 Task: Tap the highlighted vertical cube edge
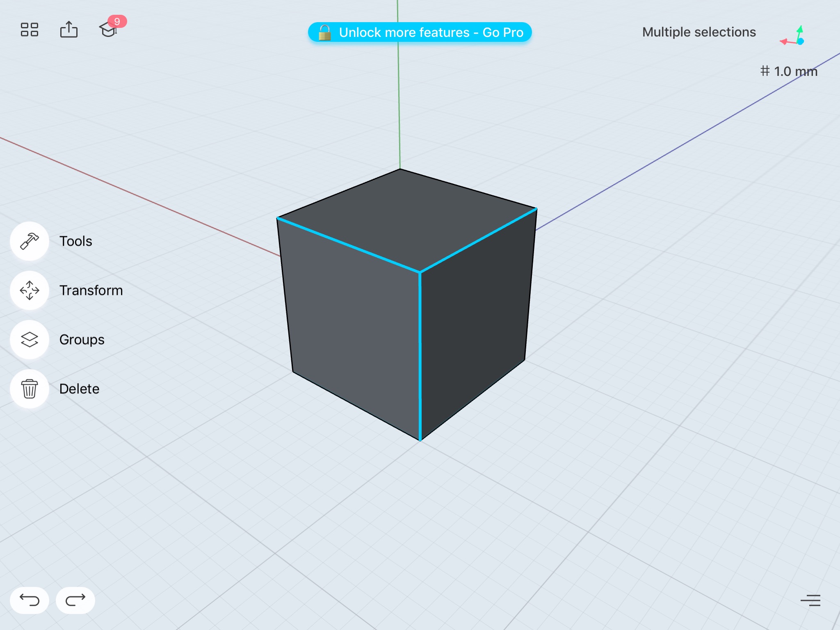[x=420, y=357]
